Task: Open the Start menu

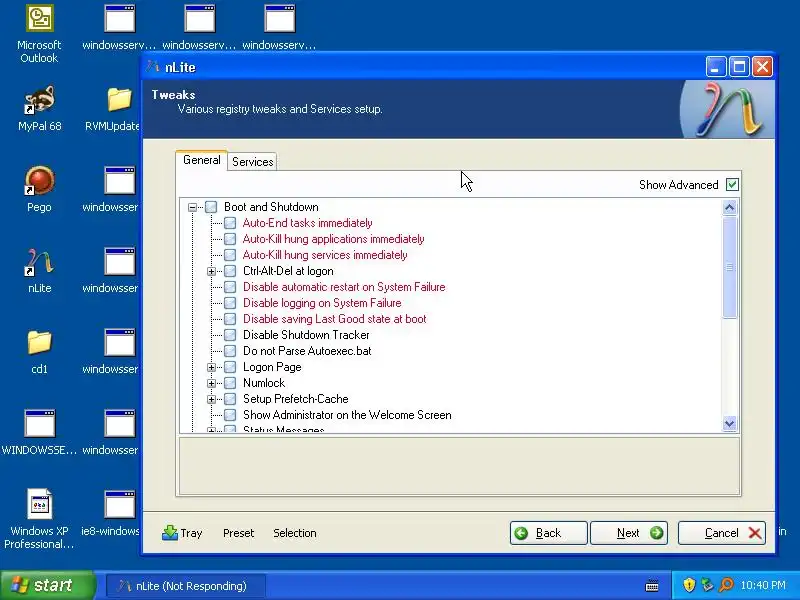Action: [x=48, y=585]
